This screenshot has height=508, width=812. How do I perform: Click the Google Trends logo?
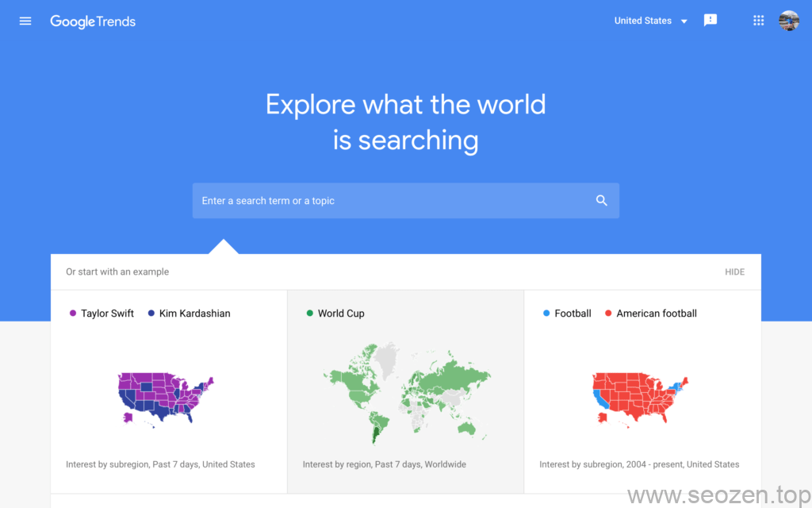(92, 21)
